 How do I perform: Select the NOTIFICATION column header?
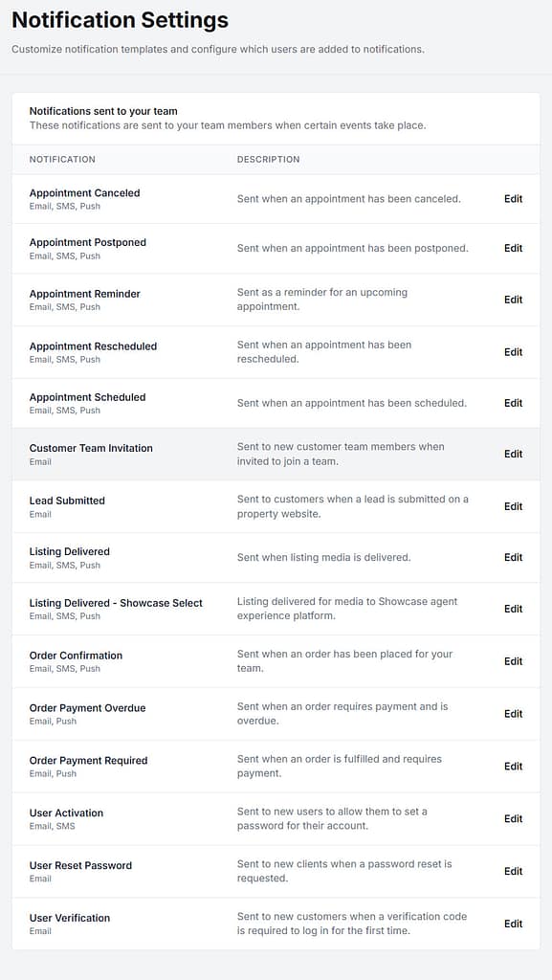61,160
